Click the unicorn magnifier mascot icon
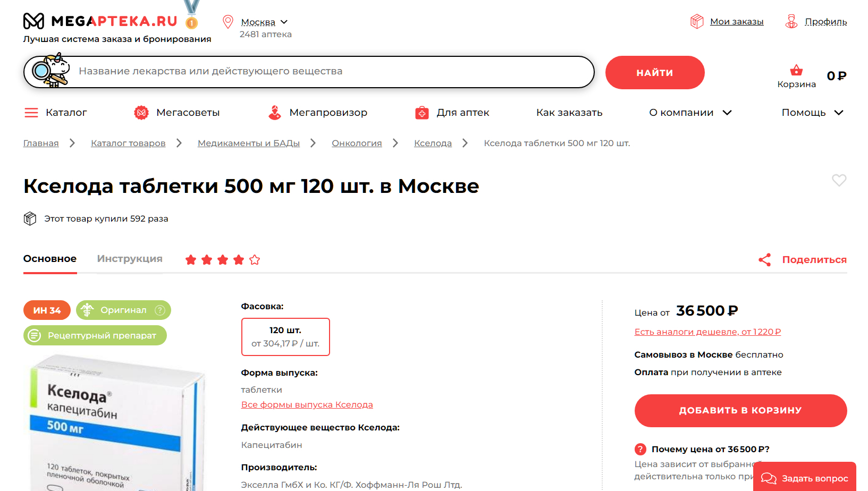 tap(51, 70)
